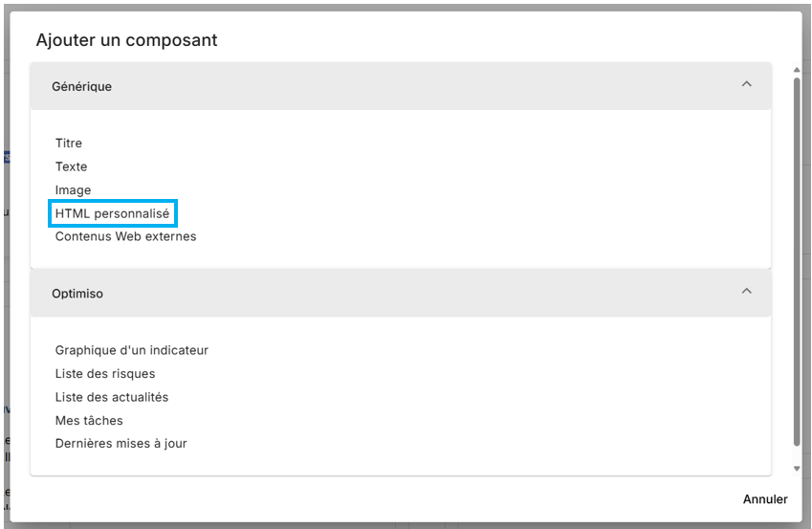The width and height of the screenshot is (812, 529).
Task: Add the Mes tâches component
Action: click(89, 420)
